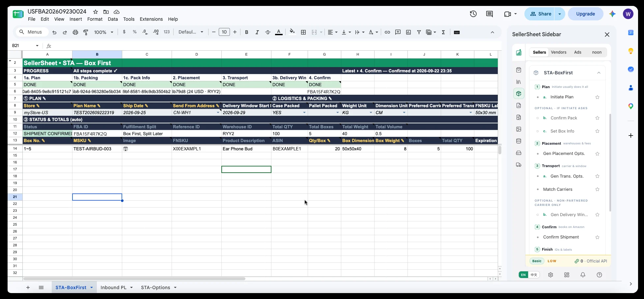Create a filter with funnel icon
This screenshot has width=644, height=299.
pos(419,32)
